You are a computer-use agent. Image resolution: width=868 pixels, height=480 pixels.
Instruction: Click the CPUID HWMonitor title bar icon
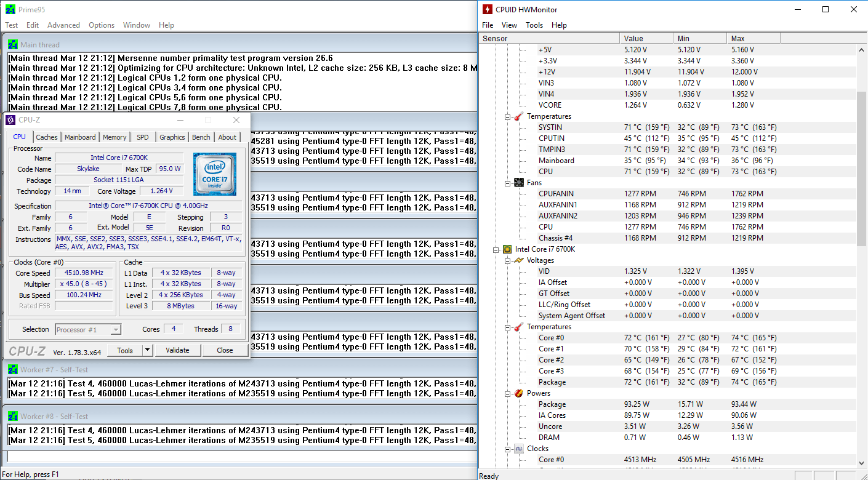488,9
